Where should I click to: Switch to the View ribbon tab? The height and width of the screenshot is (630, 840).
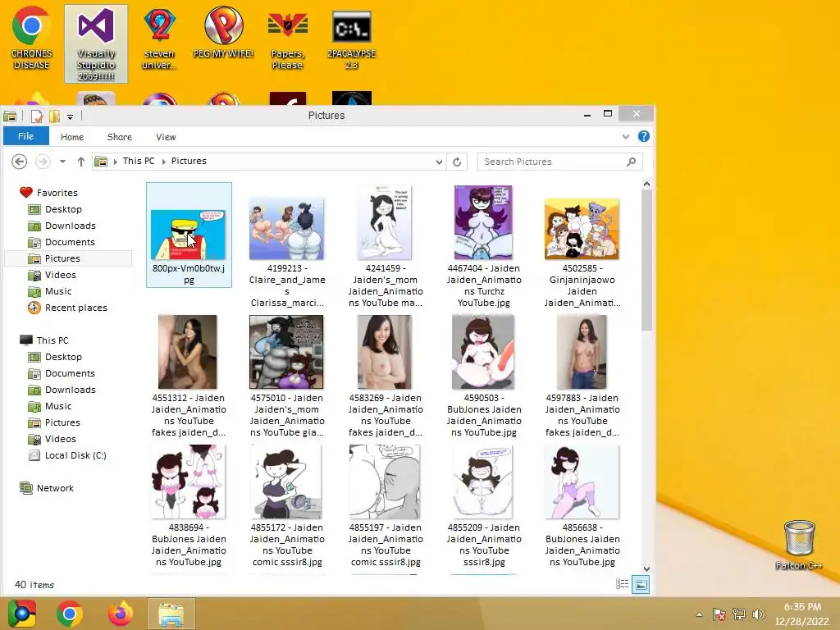click(x=166, y=137)
